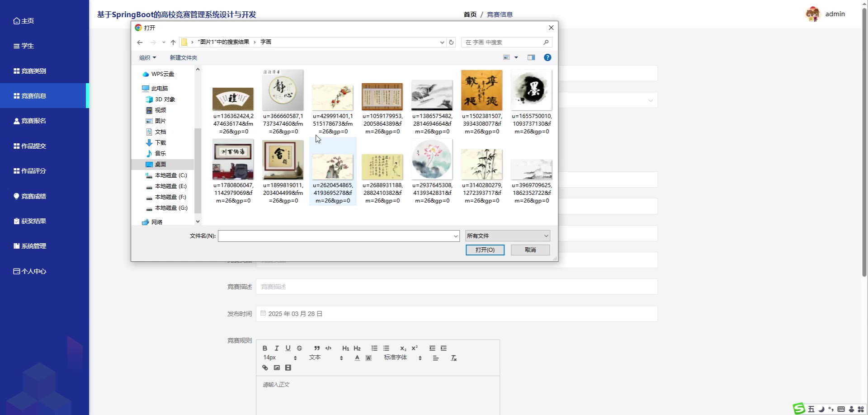Go to 竞赛成绩 in the sidebar
The width and height of the screenshot is (868, 415).
34,196
